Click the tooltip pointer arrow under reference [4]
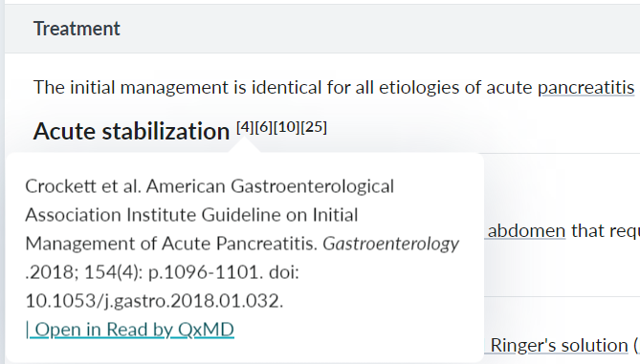 pyautogui.click(x=244, y=145)
